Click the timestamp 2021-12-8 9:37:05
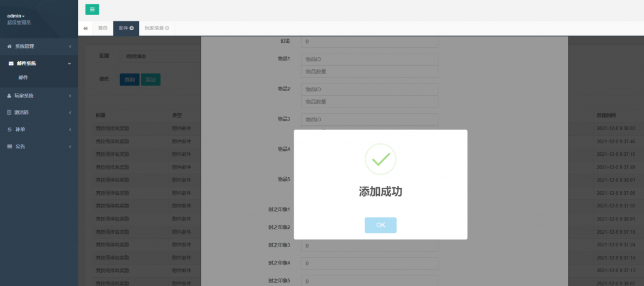 [x=616, y=193]
